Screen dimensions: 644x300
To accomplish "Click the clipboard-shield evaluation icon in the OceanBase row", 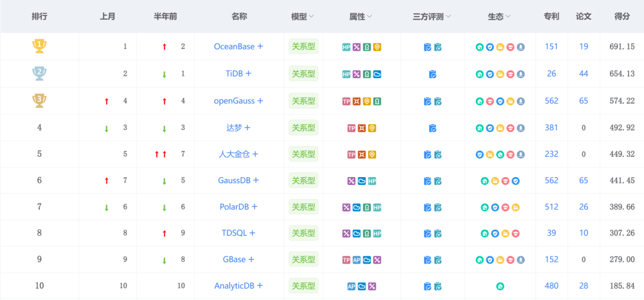I will pyautogui.click(x=438, y=47).
